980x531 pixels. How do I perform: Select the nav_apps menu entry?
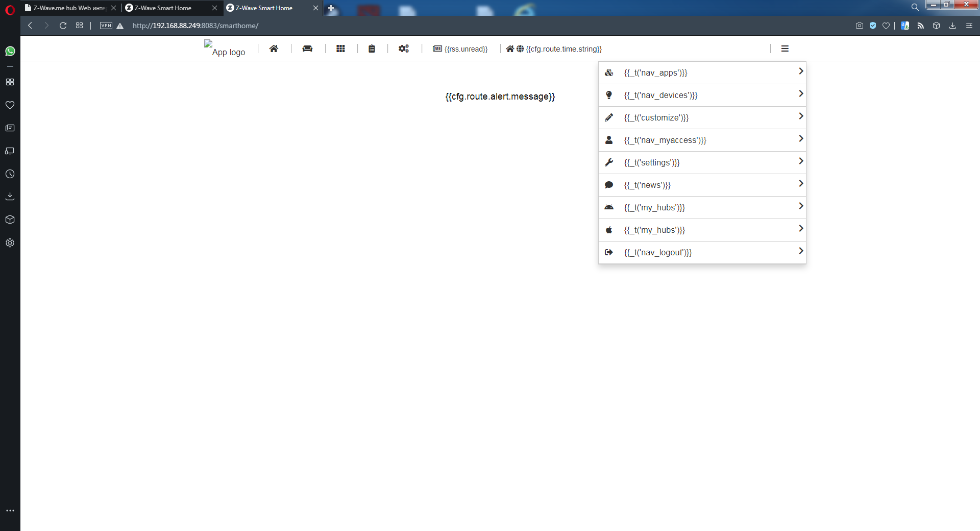[x=655, y=73]
